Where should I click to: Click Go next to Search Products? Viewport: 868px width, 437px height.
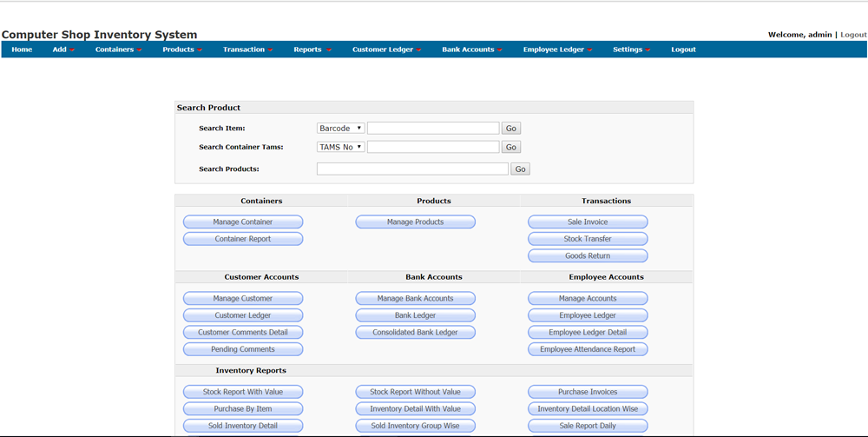click(520, 169)
